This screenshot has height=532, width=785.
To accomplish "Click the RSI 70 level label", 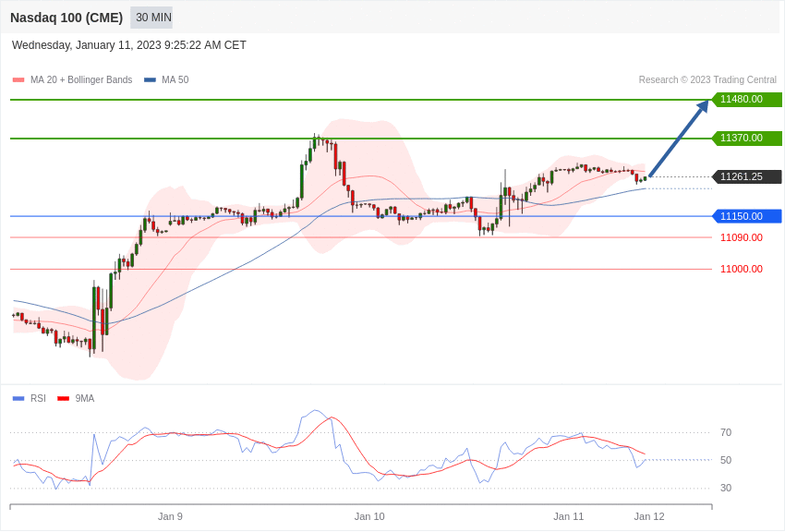I will pos(725,432).
